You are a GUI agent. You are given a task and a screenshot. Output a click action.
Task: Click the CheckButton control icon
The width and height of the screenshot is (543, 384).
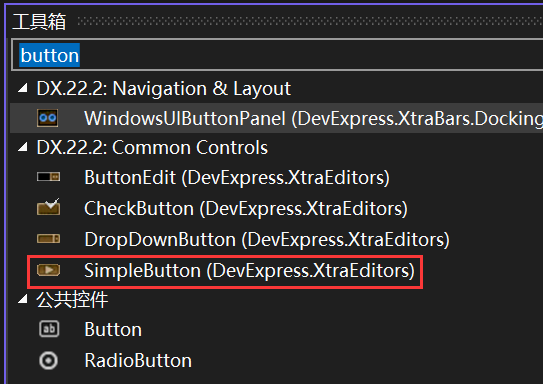pyautogui.click(x=48, y=207)
